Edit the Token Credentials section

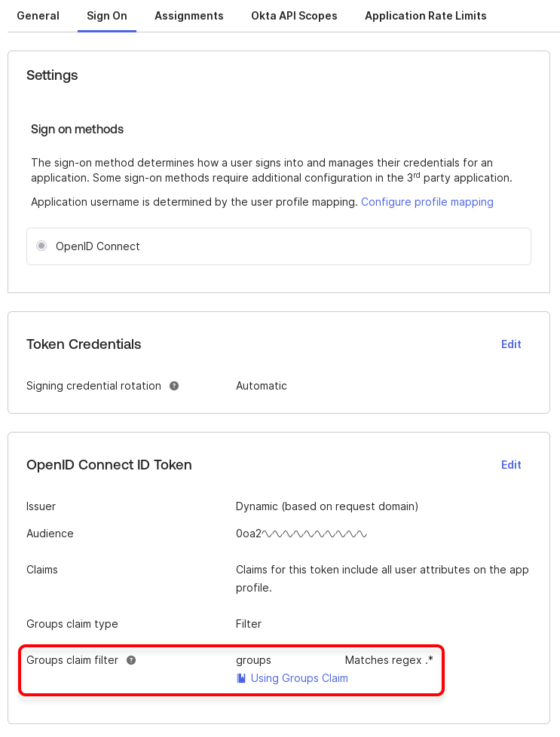[511, 344]
